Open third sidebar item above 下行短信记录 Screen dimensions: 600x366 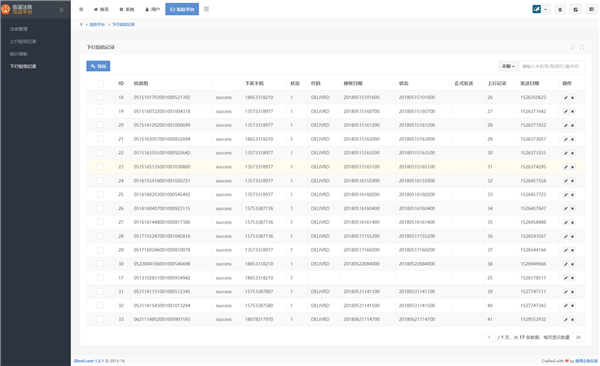coord(18,54)
